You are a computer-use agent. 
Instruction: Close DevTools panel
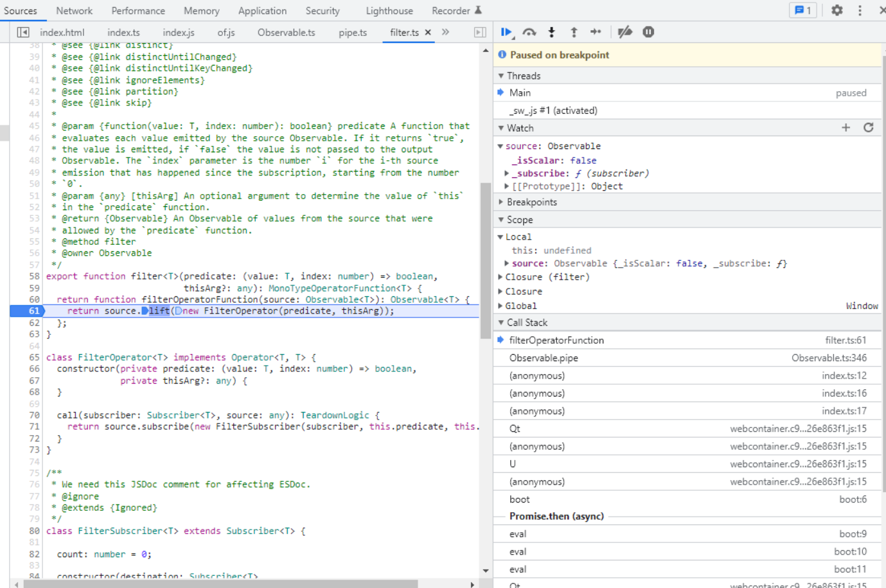click(x=882, y=10)
